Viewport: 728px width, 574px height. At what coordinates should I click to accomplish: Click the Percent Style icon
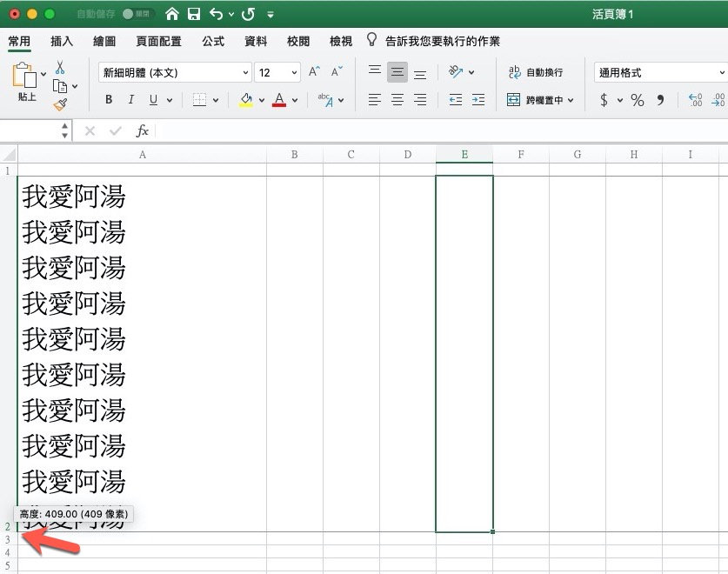tap(638, 100)
